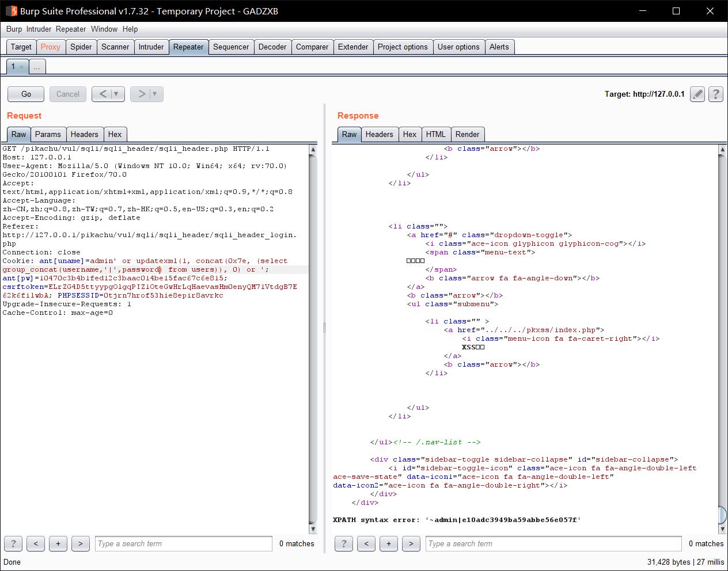Open the Alerts tab
Viewport: 728px width, 571px height.
(x=499, y=47)
